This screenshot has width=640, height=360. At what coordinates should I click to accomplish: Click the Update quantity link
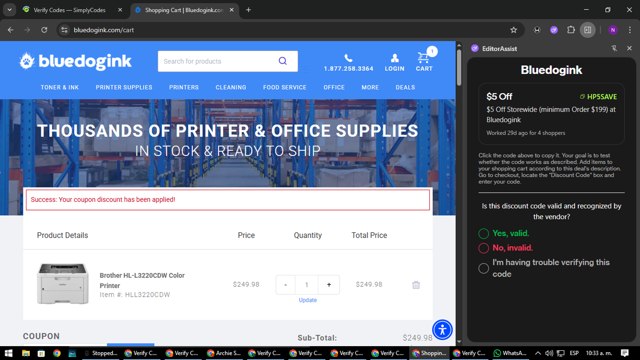pos(307,300)
